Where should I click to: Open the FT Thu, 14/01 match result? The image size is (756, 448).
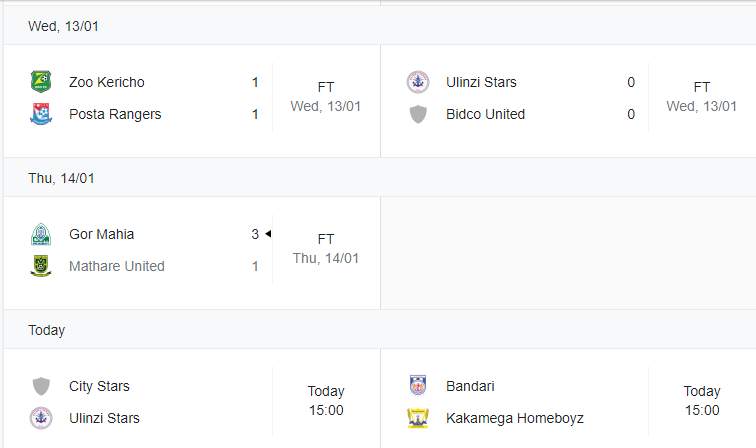(326, 249)
